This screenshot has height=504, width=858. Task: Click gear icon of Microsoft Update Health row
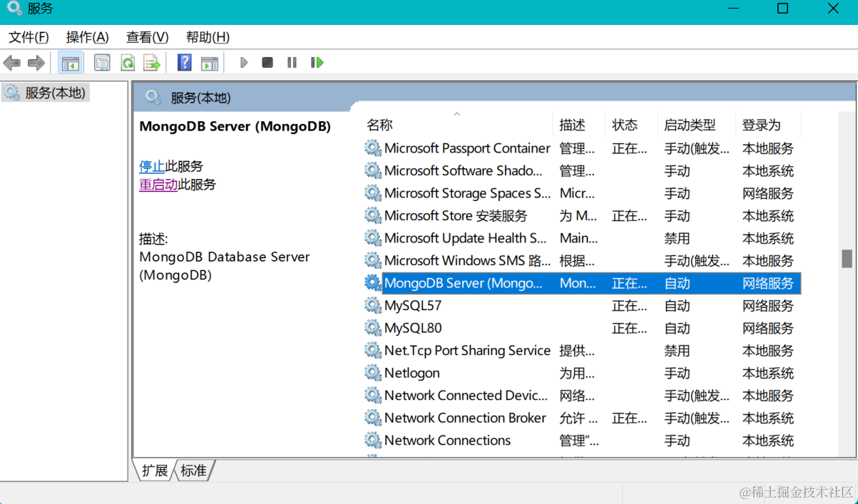[x=373, y=238]
